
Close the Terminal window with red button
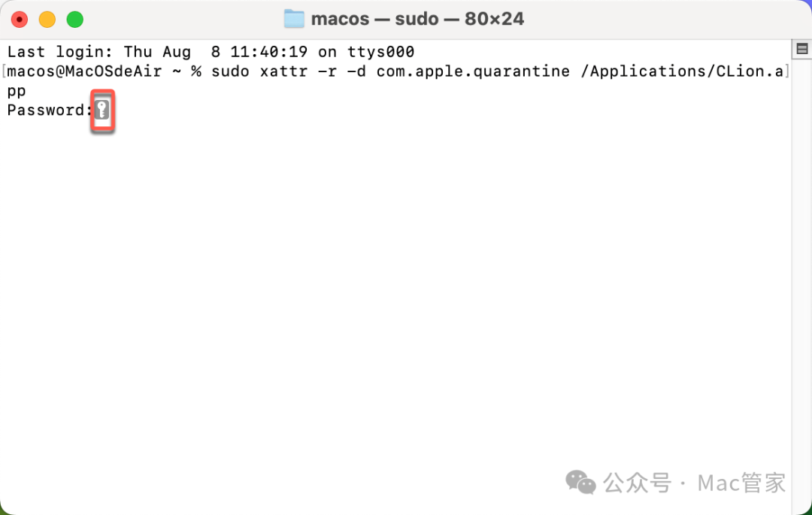(x=20, y=20)
